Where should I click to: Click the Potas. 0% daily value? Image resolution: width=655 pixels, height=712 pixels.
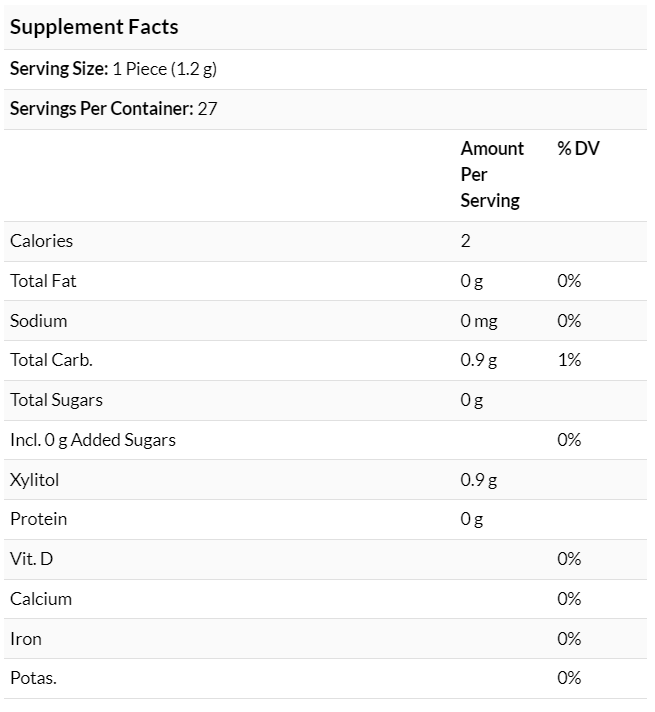(569, 678)
